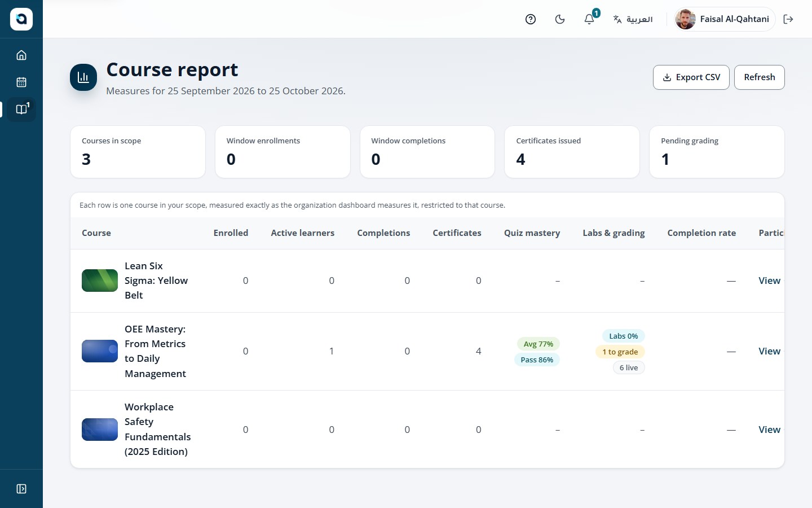Click Workplace Safety Fundamentals (2025 Edition) title
Viewport: 812px width, 508px height.
(158, 430)
